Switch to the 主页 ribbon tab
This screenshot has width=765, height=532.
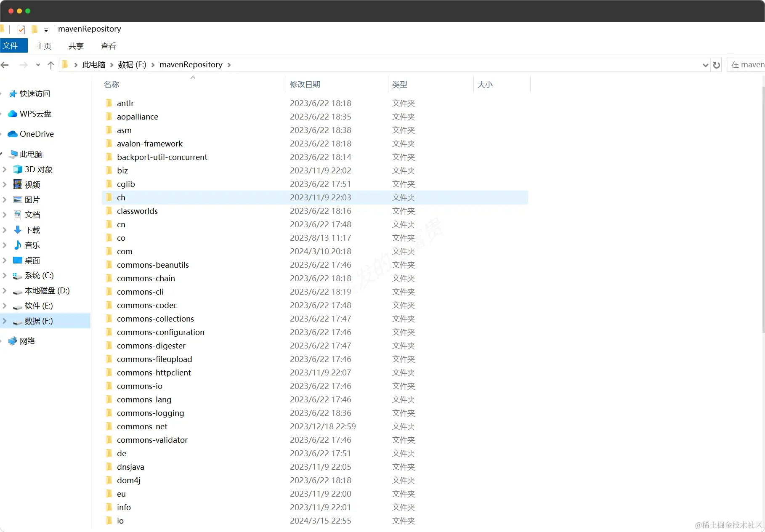click(44, 46)
